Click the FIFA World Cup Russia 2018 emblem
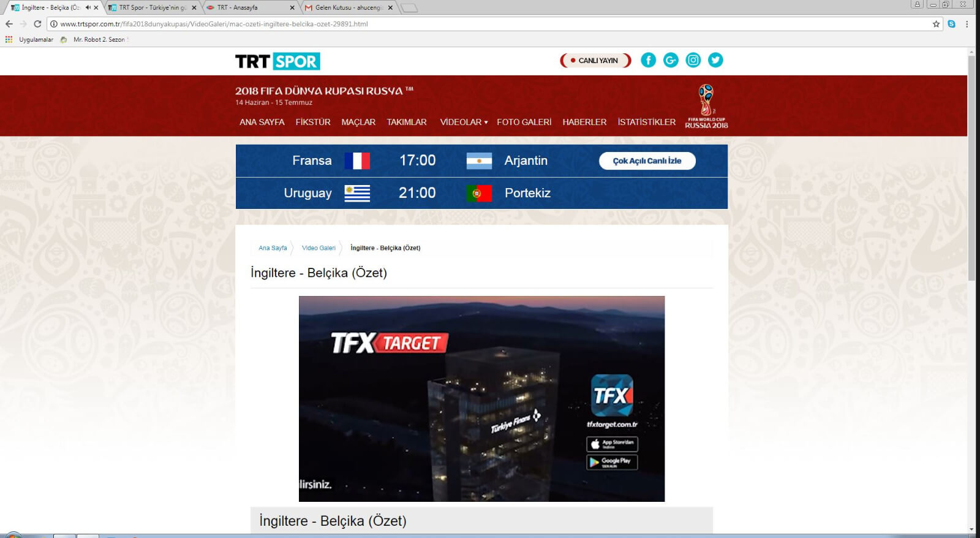The image size is (980, 538). pos(706,107)
